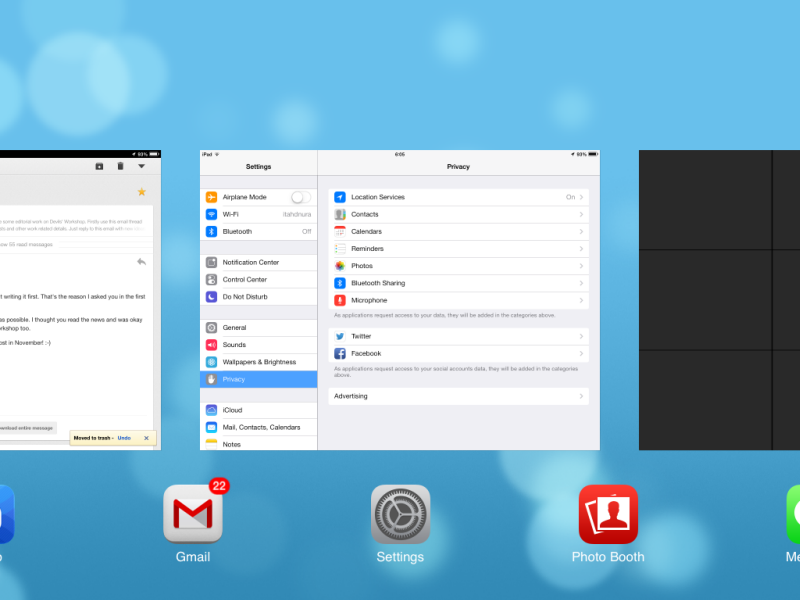Expand the Advertising row chevron
This screenshot has height=600, width=800.
click(x=581, y=396)
